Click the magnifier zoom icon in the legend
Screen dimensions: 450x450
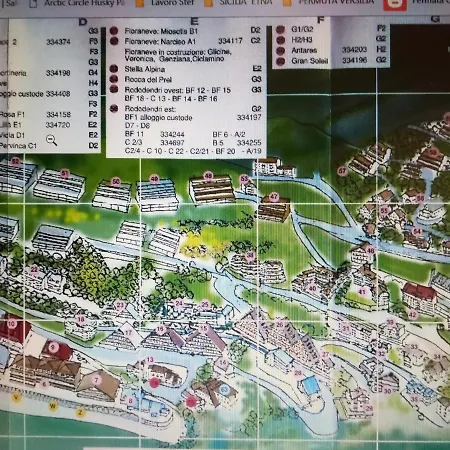click(x=51, y=140)
